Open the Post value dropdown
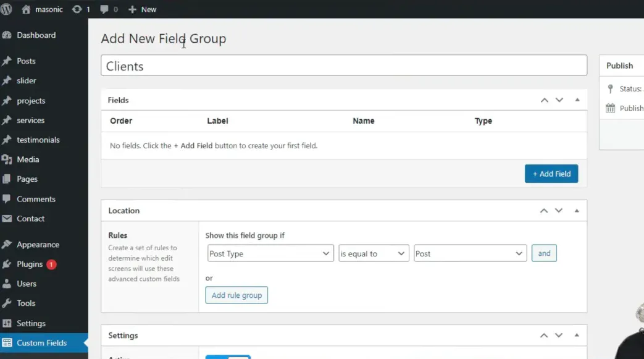 tap(470, 254)
